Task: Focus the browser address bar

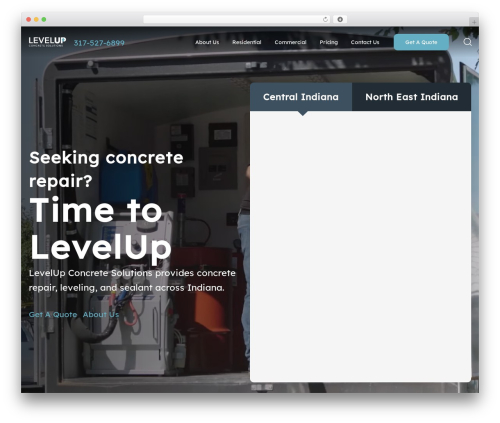Action: pos(232,19)
